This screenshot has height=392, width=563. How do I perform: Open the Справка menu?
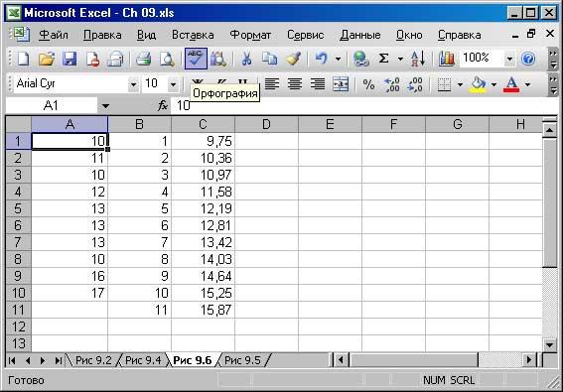459,35
